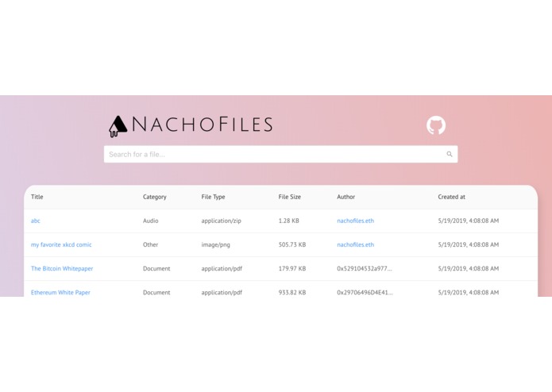This screenshot has width=552, height=392.
Task: Open the GitHub repository icon
Action: (x=436, y=125)
